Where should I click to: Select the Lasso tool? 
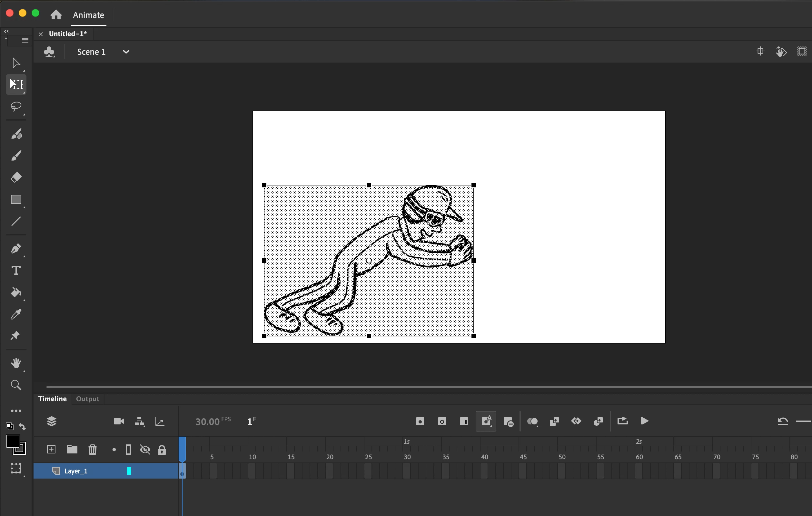16,106
